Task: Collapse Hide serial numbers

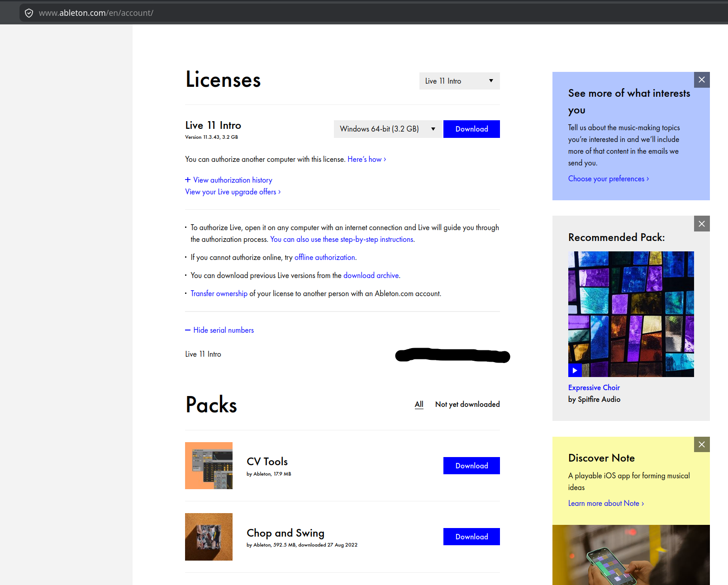Action: click(219, 330)
